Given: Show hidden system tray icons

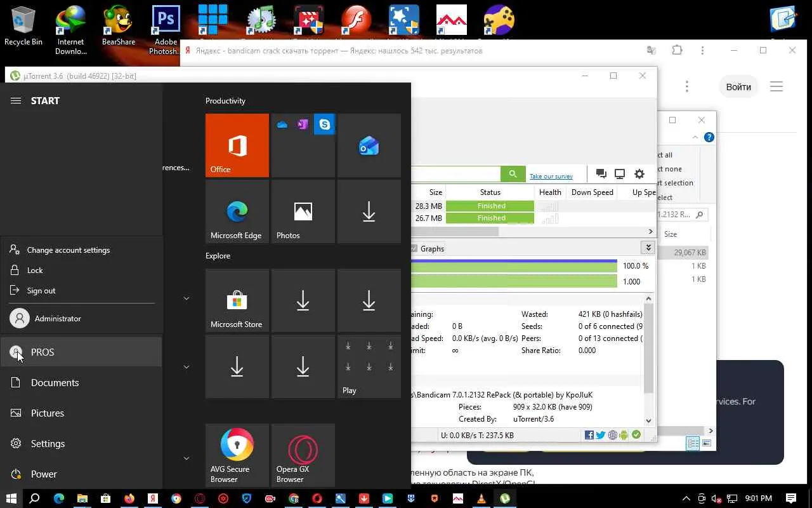Looking at the screenshot, I should (686, 498).
